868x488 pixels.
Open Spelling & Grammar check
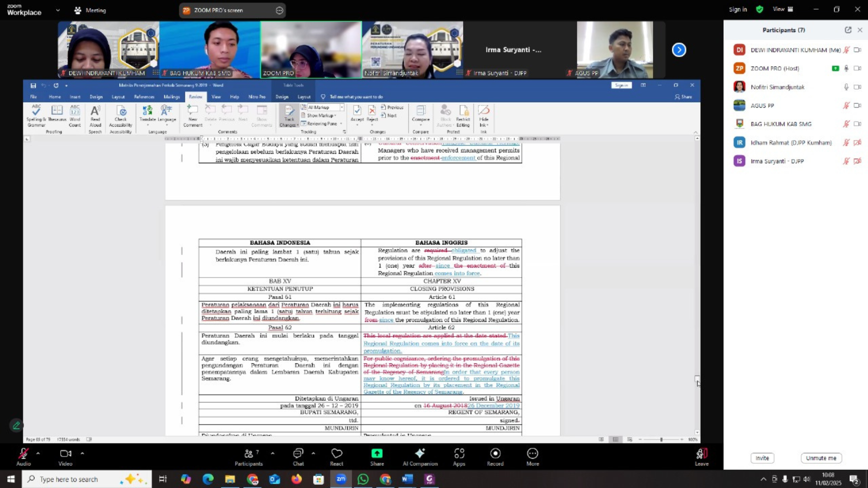click(36, 116)
